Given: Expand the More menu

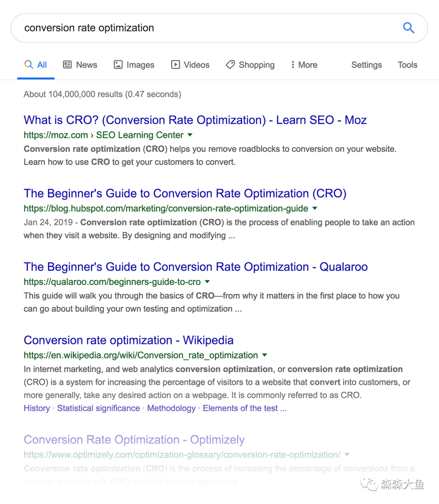Looking at the screenshot, I should 304,65.
